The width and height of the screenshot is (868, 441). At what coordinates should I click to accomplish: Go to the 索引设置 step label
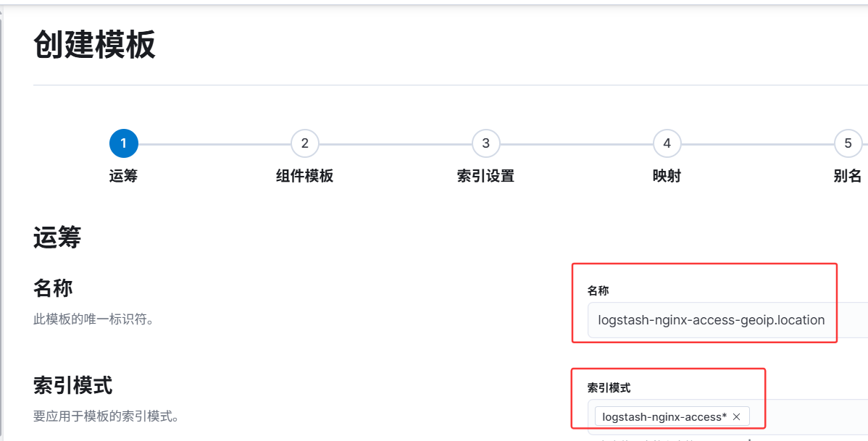coord(485,176)
